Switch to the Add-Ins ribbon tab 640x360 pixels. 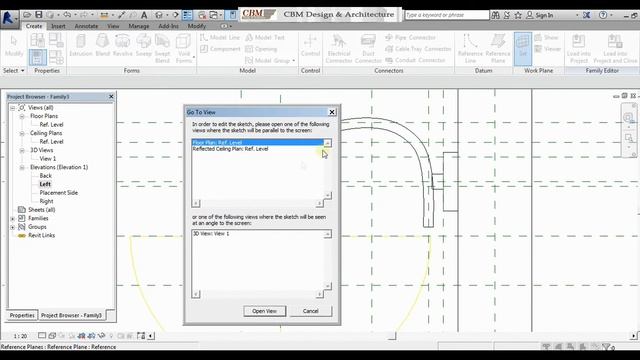(x=168, y=26)
